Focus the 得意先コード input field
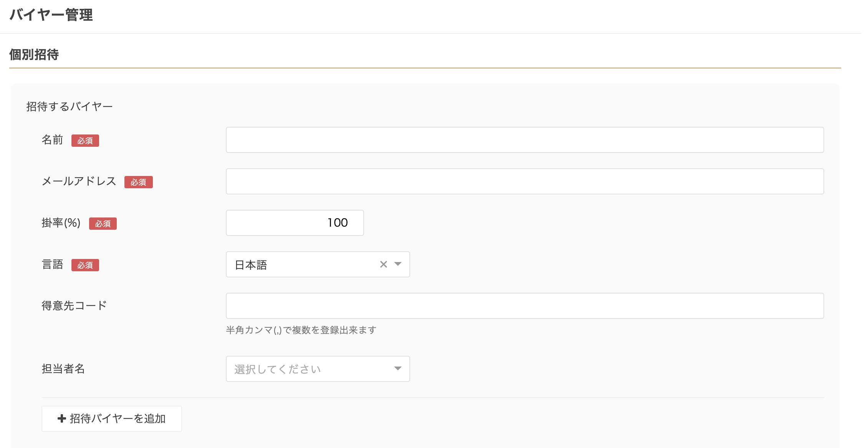The height and width of the screenshot is (448, 868). (x=525, y=306)
